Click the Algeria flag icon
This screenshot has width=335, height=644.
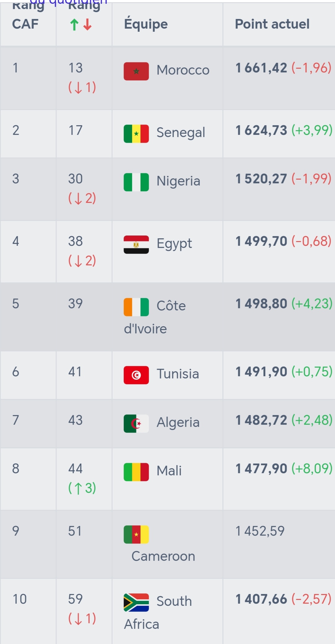pos(136,424)
